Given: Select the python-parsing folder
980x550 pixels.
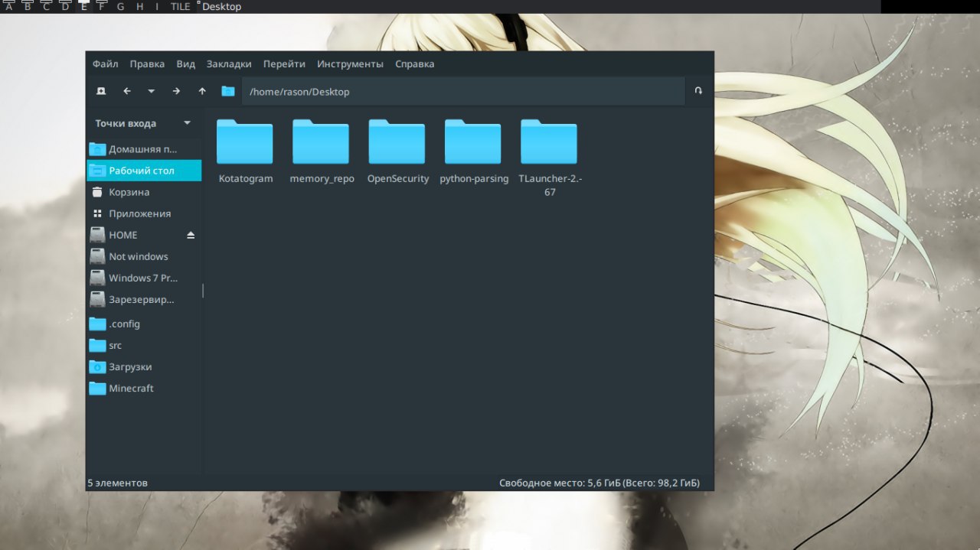Looking at the screenshot, I should 473,151.
